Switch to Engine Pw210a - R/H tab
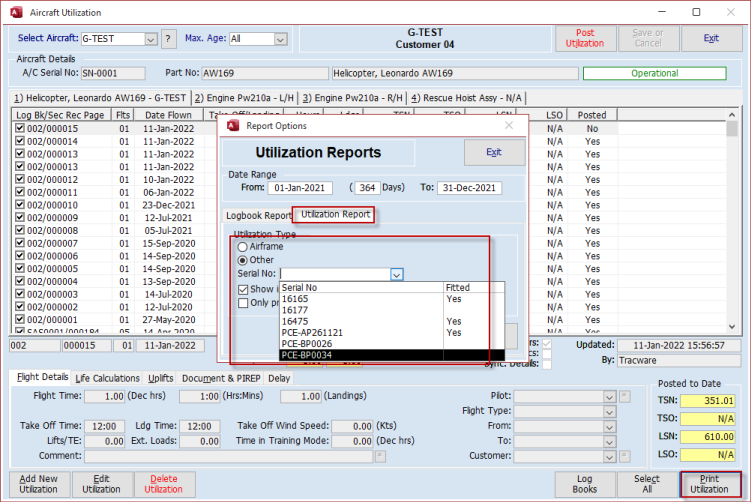751x502 pixels. 353,98
